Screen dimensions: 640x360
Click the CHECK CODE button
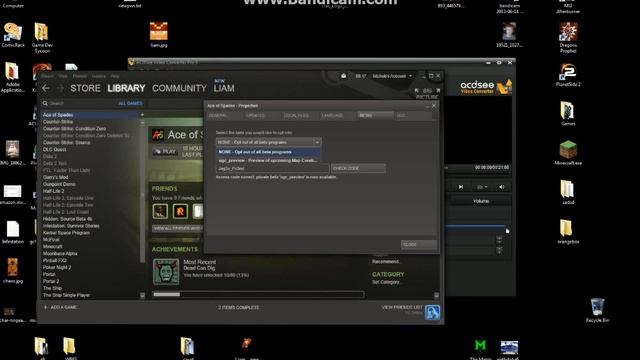[x=358, y=168]
